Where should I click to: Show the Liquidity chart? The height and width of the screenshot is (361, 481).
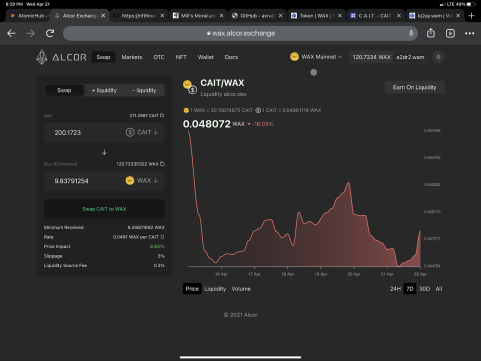(215, 289)
